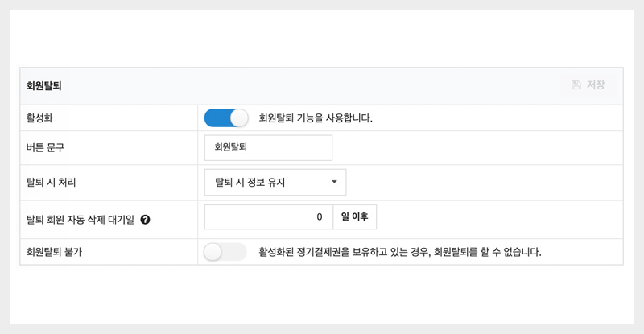
Task: Click the empty header bar area left of 저장
Action: [322, 85]
